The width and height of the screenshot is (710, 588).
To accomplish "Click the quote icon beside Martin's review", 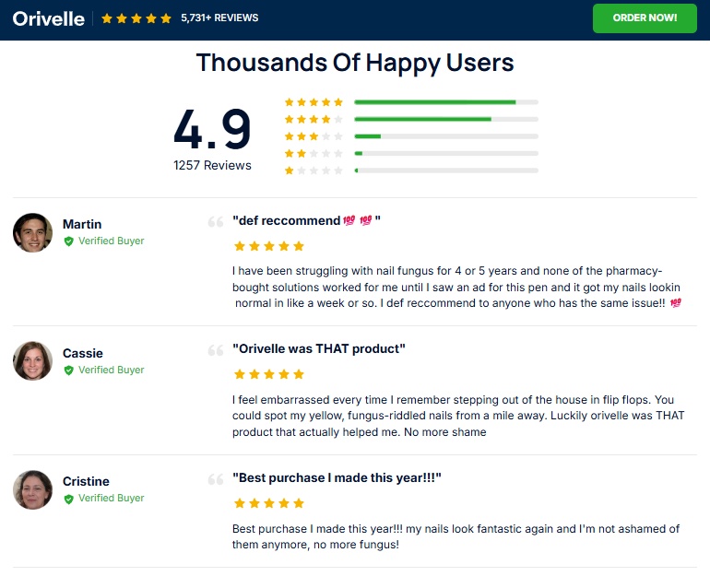I will (216, 222).
